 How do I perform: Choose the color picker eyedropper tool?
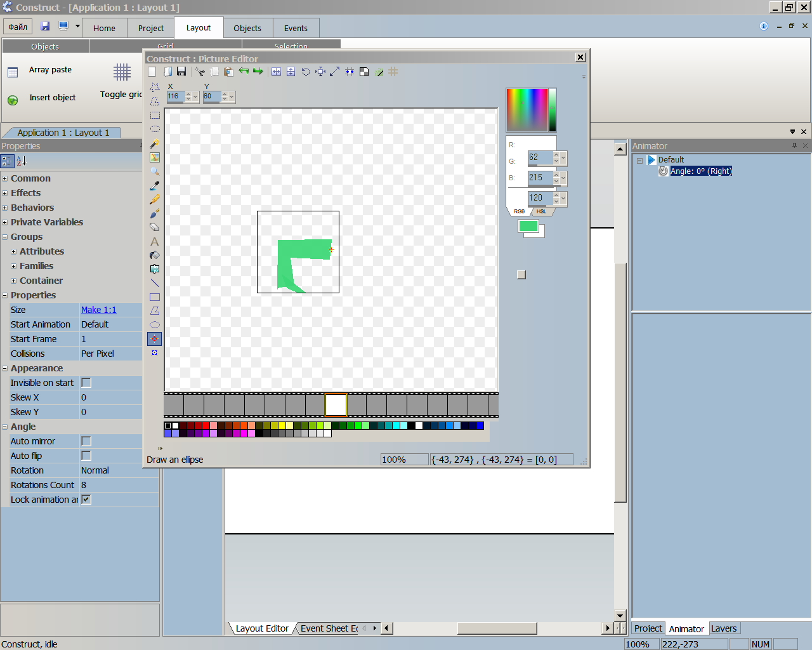pyautogui.click(x=154, y=185)
